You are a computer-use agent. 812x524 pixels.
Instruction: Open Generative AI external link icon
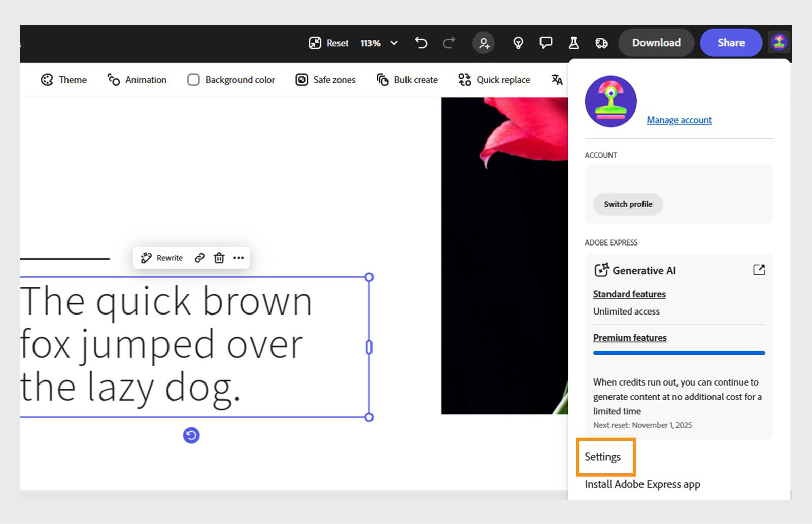coord(759,270)
